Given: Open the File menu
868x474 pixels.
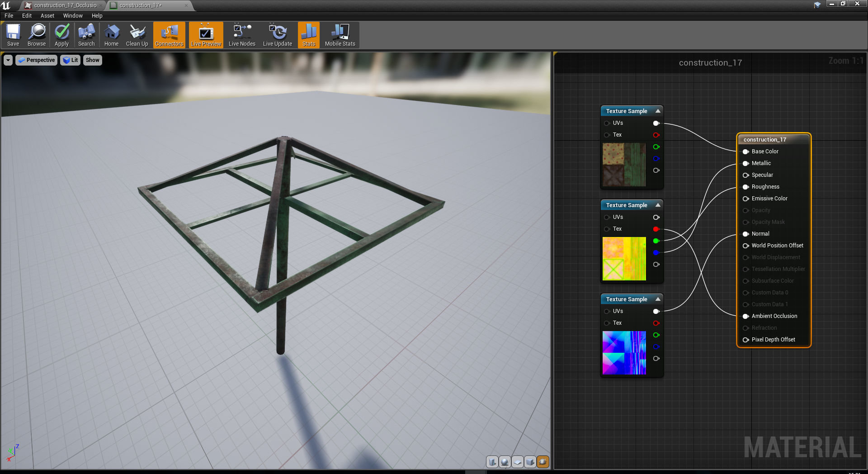Looking at the screenshot, I should point(9,16).
